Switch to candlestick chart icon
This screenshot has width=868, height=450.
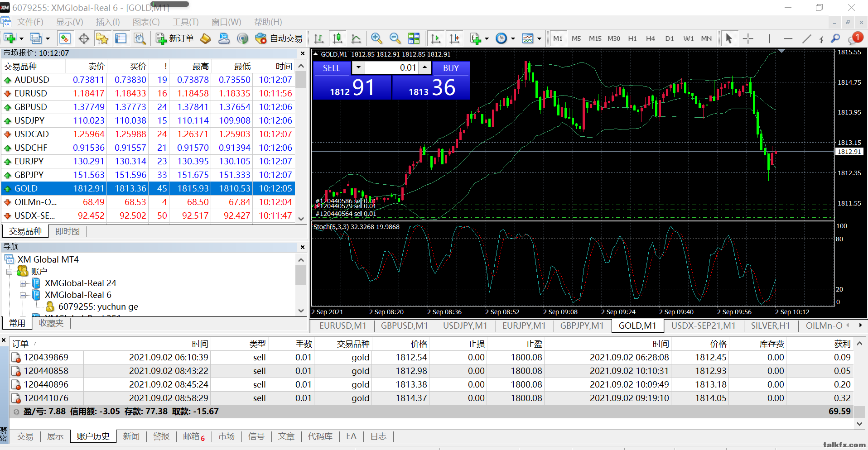(338, 38)
